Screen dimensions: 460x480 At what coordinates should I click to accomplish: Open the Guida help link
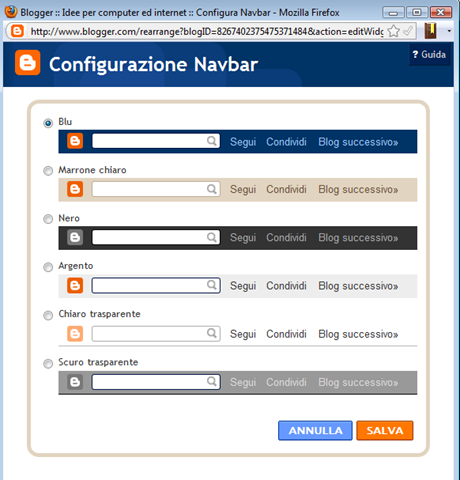coord(429,54)
